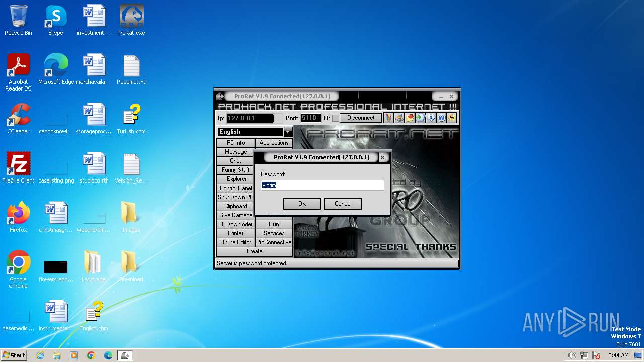The height and width of the screenshot is (362, 644).
Task: Select the Firefox desktop shortcut
Action: (x=18, y=217)
